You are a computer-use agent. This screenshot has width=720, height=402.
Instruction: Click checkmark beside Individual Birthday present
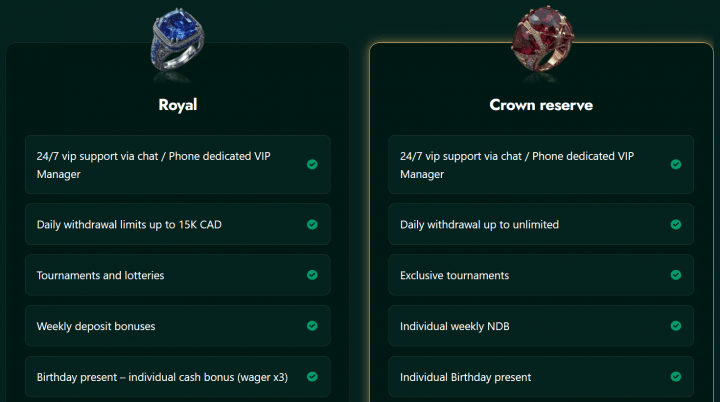[676, 377]
